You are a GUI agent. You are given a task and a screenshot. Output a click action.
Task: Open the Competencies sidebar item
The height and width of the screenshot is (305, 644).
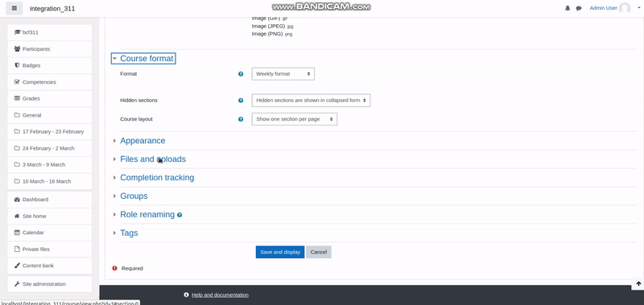click(49, 82)
